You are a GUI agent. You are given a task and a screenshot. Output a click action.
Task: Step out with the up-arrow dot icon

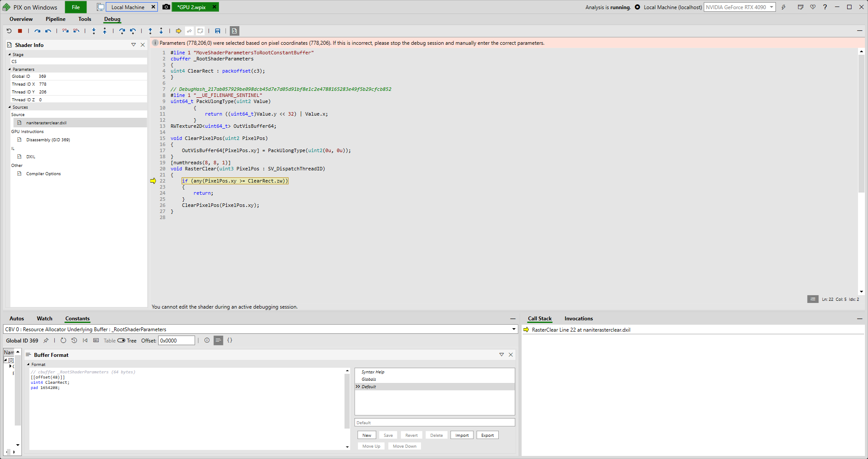click(105, 31)
